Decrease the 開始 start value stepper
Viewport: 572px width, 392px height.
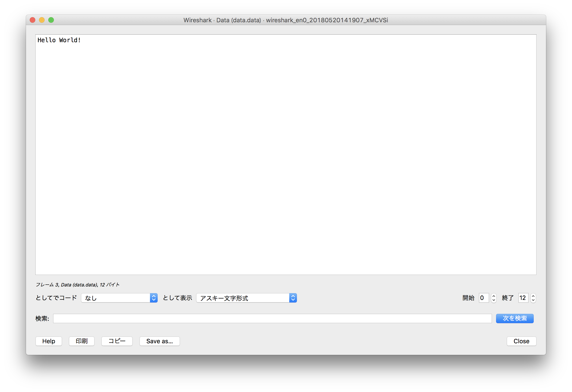point(494,300)
